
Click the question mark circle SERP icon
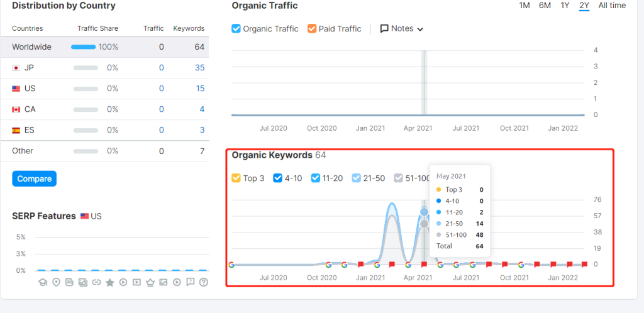point(204,282)
